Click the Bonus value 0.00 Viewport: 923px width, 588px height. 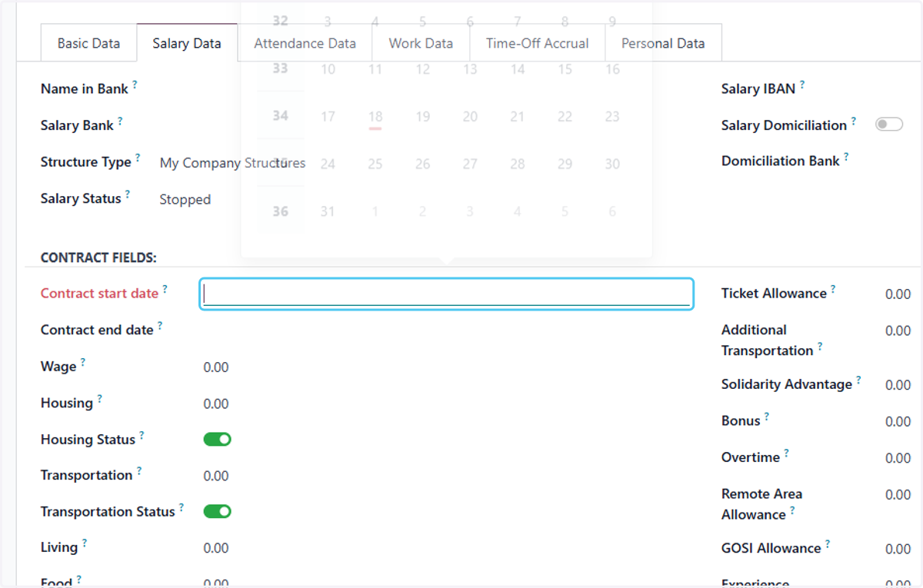click(898, 422)
